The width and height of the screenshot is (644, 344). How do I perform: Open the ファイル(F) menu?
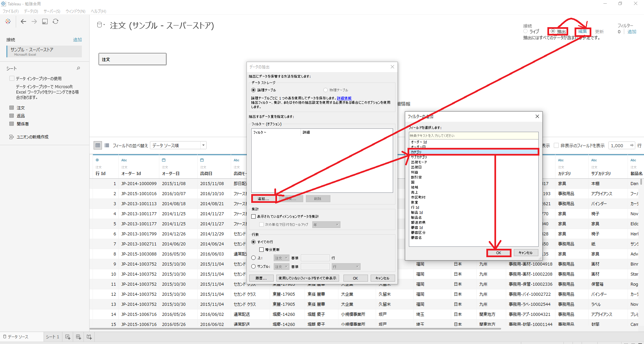[x=11, y=11]
